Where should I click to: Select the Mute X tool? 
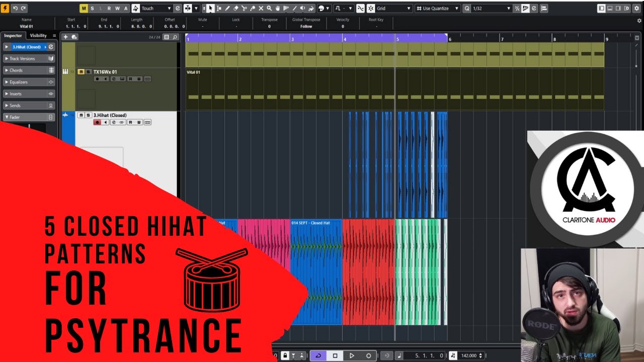point(261,9)
